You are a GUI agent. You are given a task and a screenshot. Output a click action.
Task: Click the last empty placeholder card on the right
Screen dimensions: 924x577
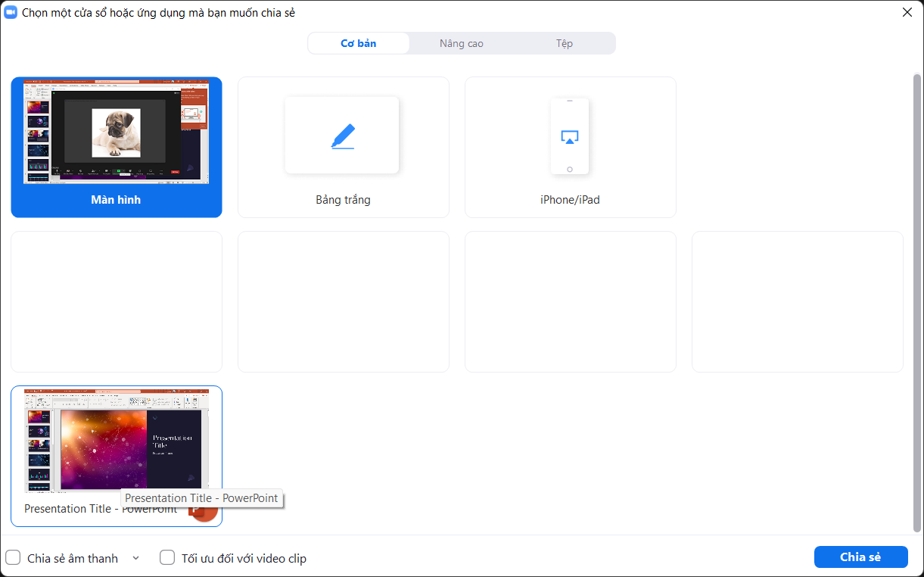pyautogui.click(x=797, y=301)
